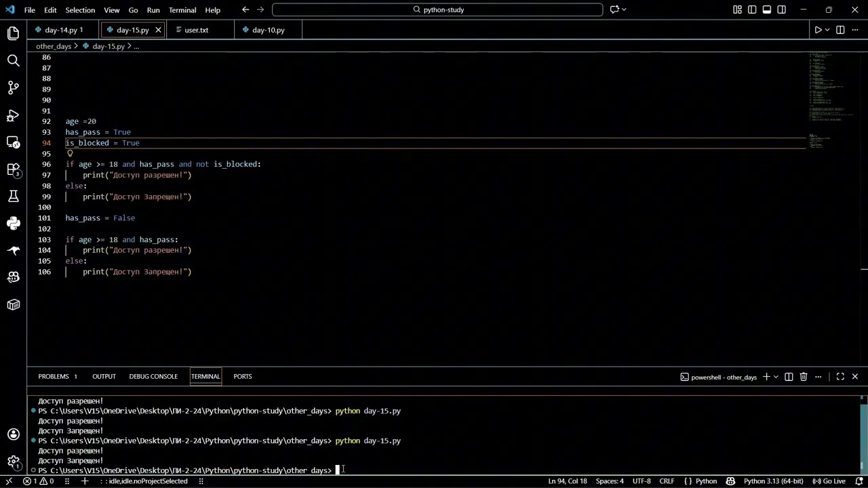868x488 pixels.
Task: Open the Accounts icon in activity bar
Action: [x=13, y=434]
